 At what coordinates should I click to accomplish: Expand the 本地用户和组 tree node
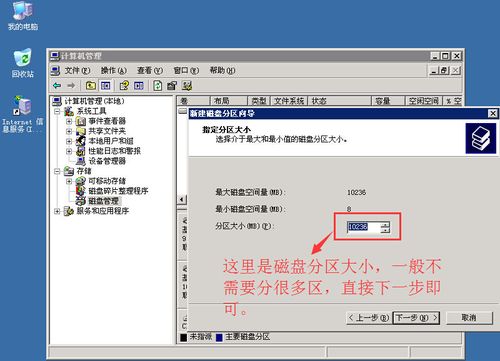click(69, 141)
